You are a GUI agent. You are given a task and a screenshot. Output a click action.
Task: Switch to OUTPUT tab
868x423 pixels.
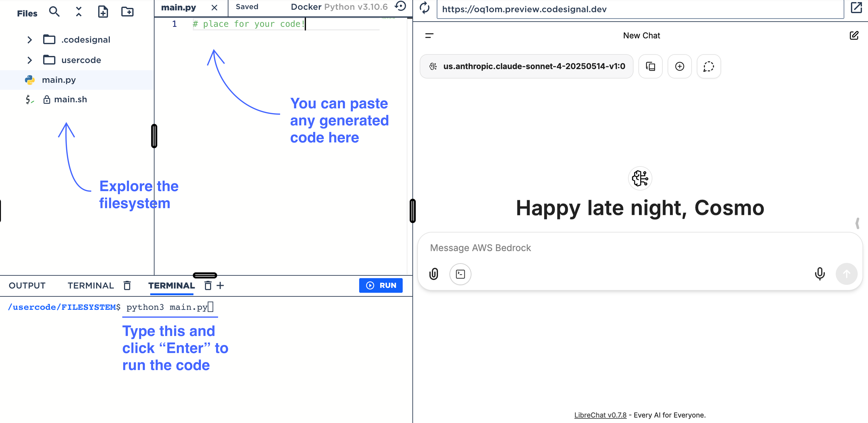27,285
